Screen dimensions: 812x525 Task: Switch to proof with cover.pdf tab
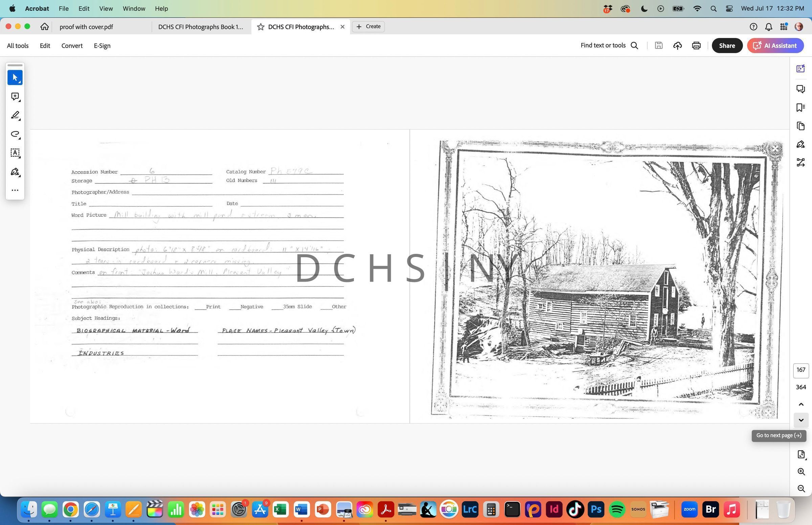point(86,27)
